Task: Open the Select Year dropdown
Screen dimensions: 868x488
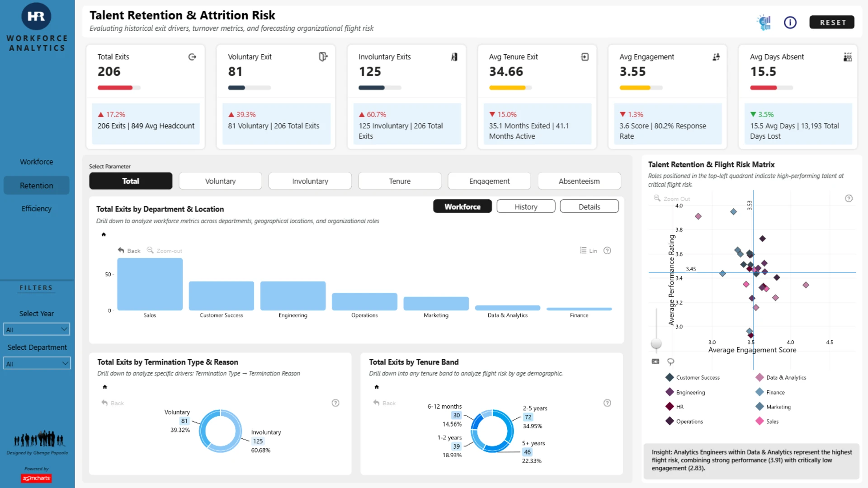Action: (x=37, y=329)
